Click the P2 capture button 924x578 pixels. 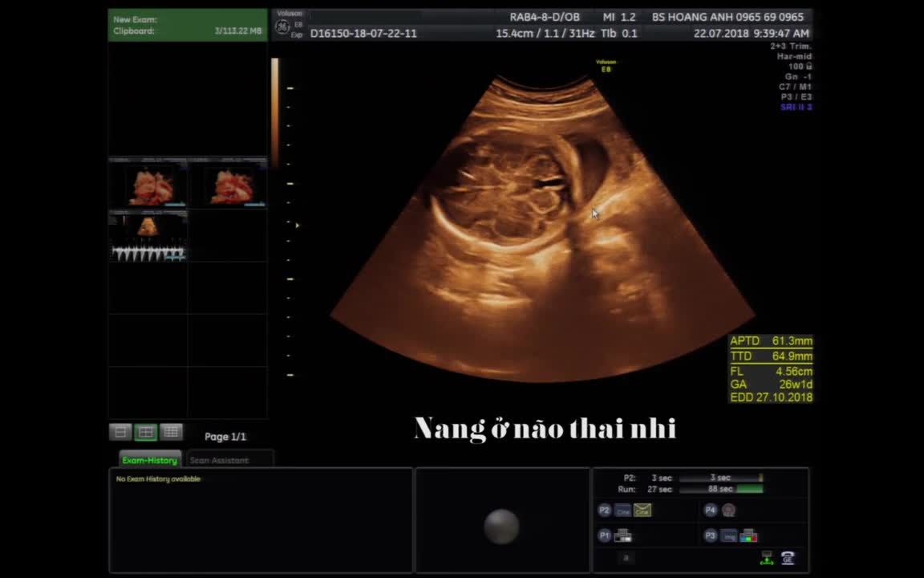(x=603, y=510)
